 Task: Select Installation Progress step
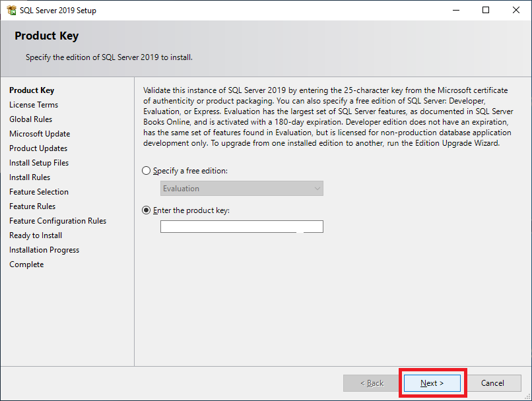point(44,250)
